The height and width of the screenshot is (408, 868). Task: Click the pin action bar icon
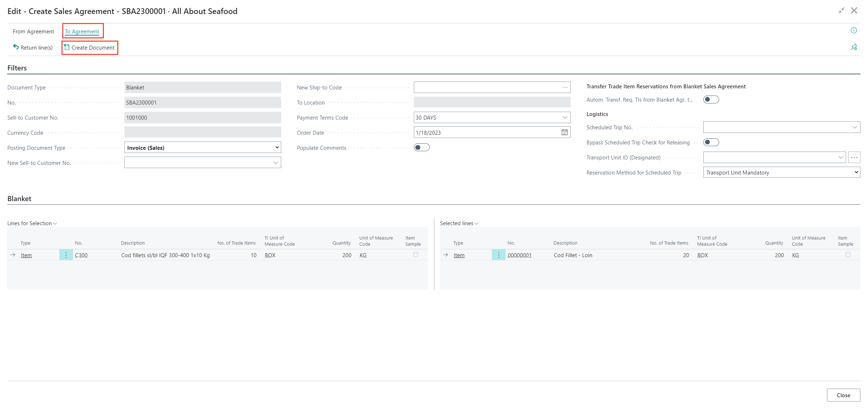tap(854, 47)
